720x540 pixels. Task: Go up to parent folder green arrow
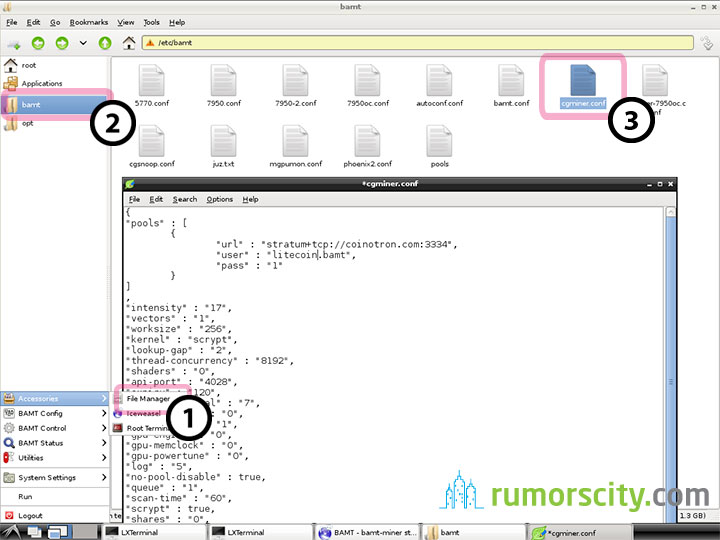click(x=105, y=43)
